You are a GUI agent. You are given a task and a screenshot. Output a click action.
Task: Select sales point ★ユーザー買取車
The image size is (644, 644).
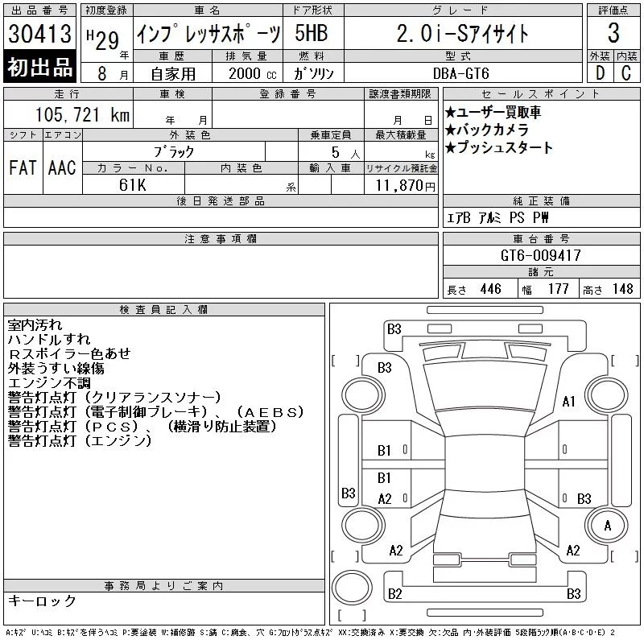coord(493,112)
